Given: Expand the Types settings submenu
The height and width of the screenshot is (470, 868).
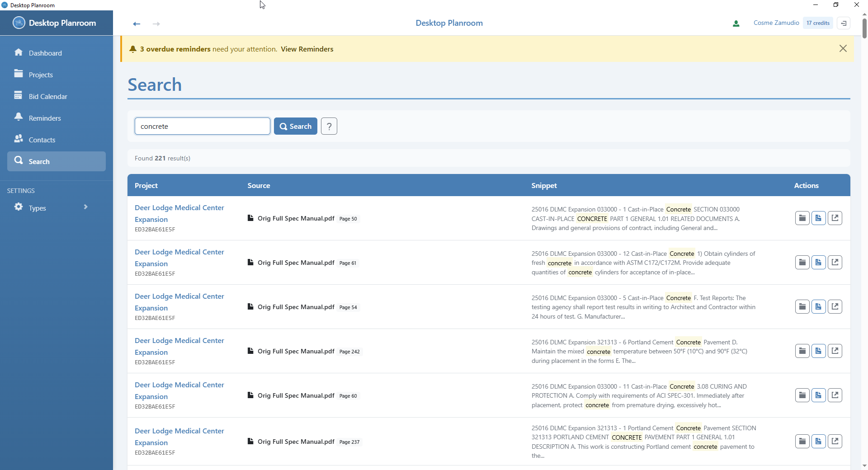Looking at the screenshot, I should point(85,207).
